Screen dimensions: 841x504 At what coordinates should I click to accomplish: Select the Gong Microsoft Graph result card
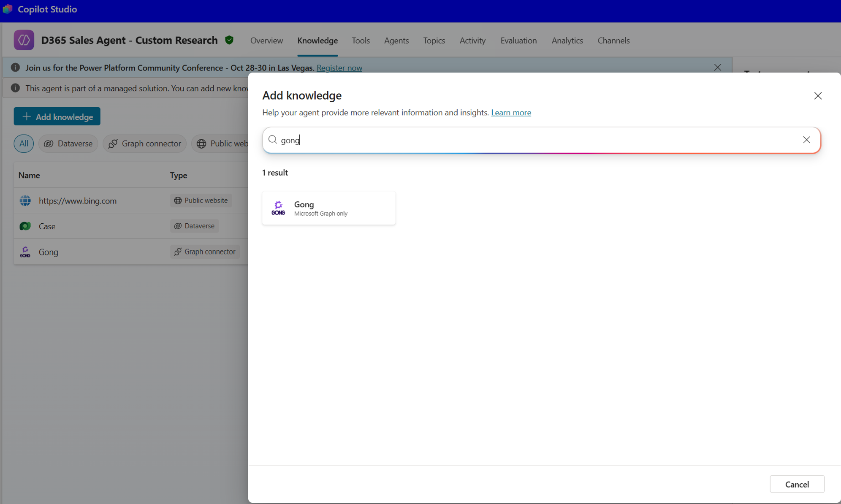[x=328, y=208]
